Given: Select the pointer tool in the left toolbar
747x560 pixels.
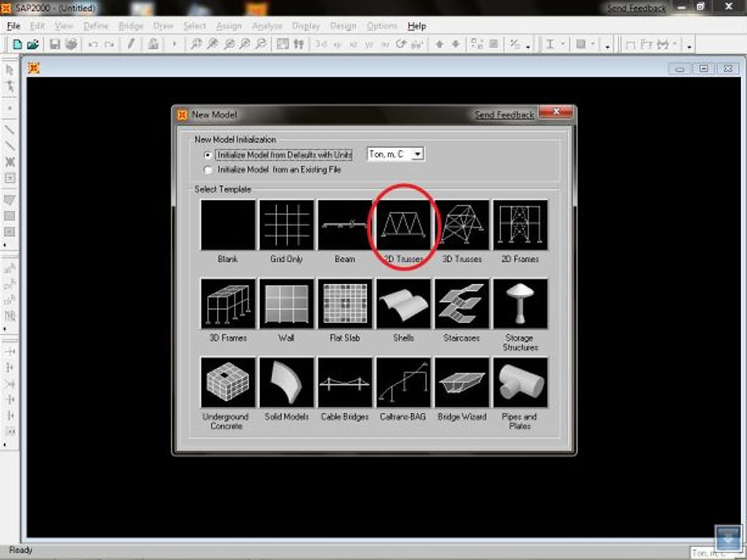Looking at the screenshot, I should [9, 70].
